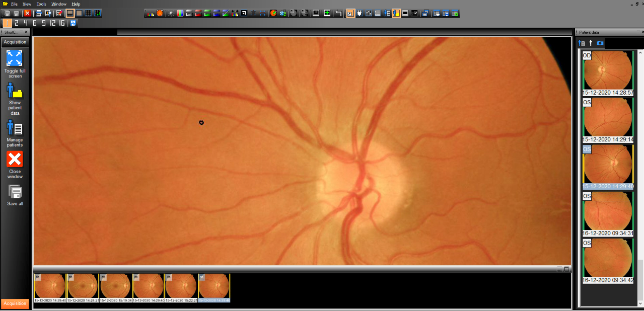This screenshot has width=644, height=311.
Task: Click the undo arrow icon
Action: click(338, 13)
